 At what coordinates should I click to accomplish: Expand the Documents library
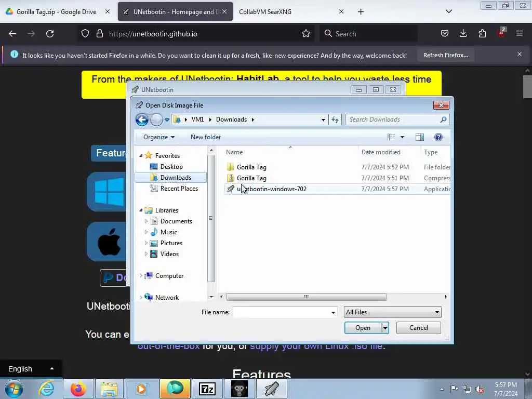tap(146, 221)
